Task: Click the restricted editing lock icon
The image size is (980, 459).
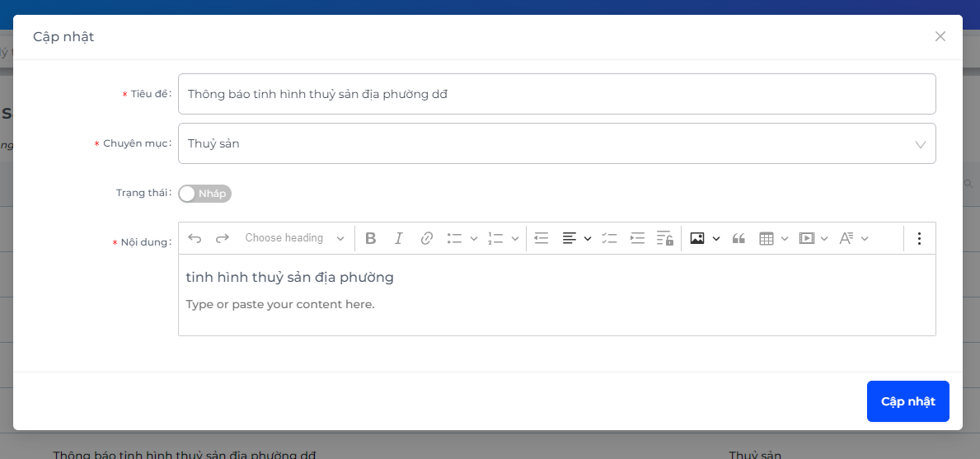Action: pos(665,238)
